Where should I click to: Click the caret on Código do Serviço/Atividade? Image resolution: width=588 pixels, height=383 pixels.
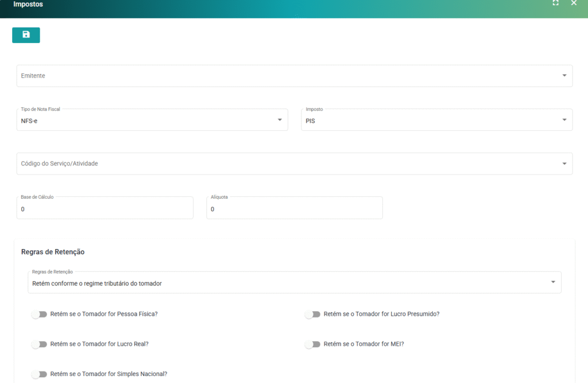point(564,164)
